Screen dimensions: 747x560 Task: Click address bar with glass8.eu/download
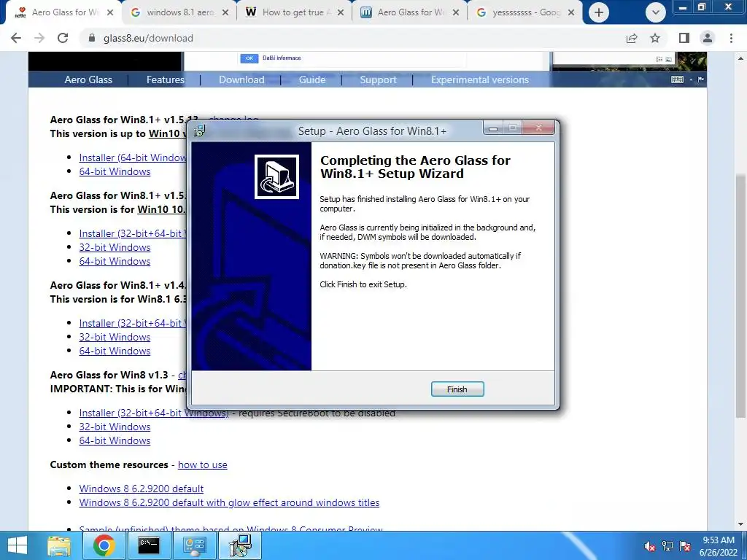(x=148, y=38)
